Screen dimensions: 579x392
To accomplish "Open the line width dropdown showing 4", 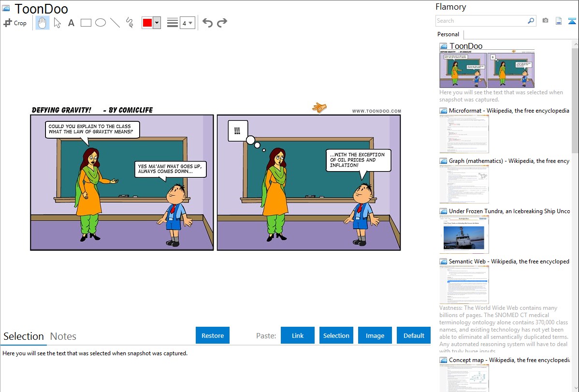I will 187,23.
